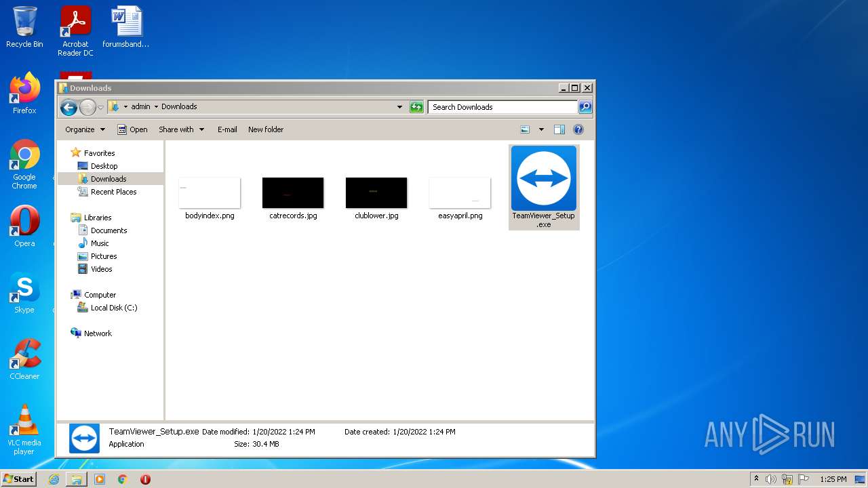The image size is (868, 488).
Task: Click the Open toolbar button
Action: (x=132, y=129)
